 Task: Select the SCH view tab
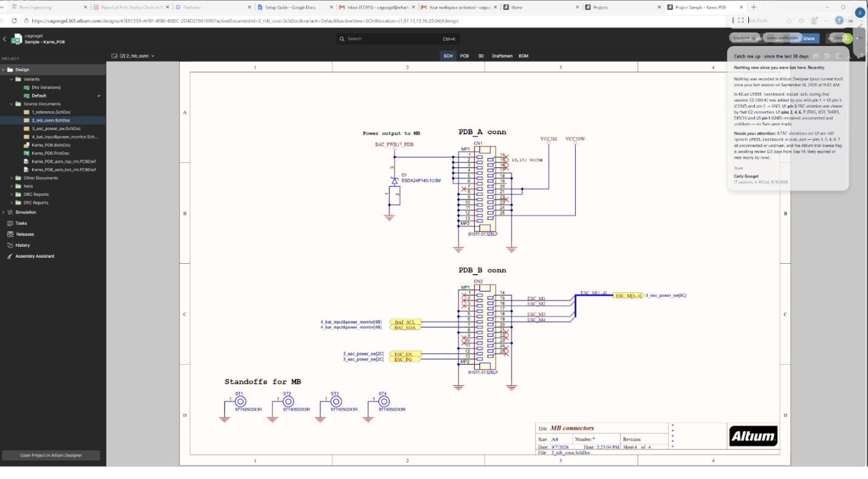click(448, 56)
